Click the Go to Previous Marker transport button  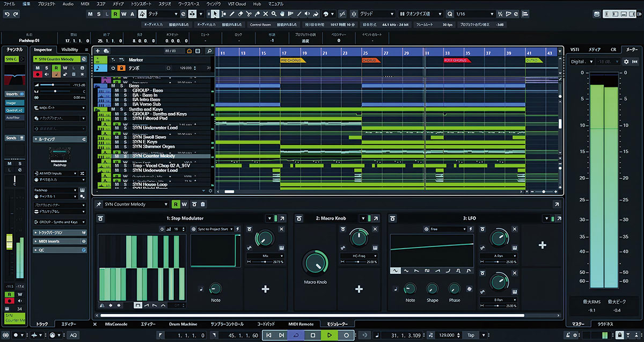(268, 335)
